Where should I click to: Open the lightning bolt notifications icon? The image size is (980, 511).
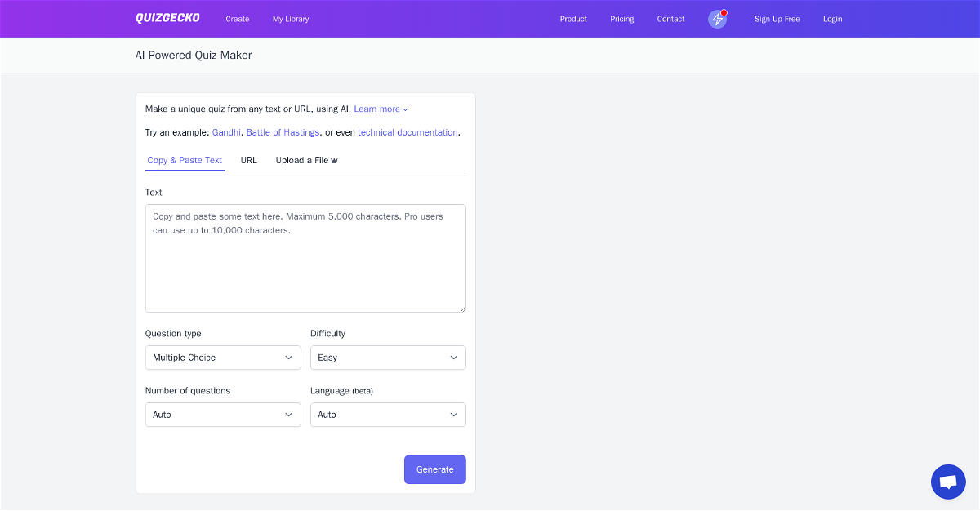tap(717, 19)
